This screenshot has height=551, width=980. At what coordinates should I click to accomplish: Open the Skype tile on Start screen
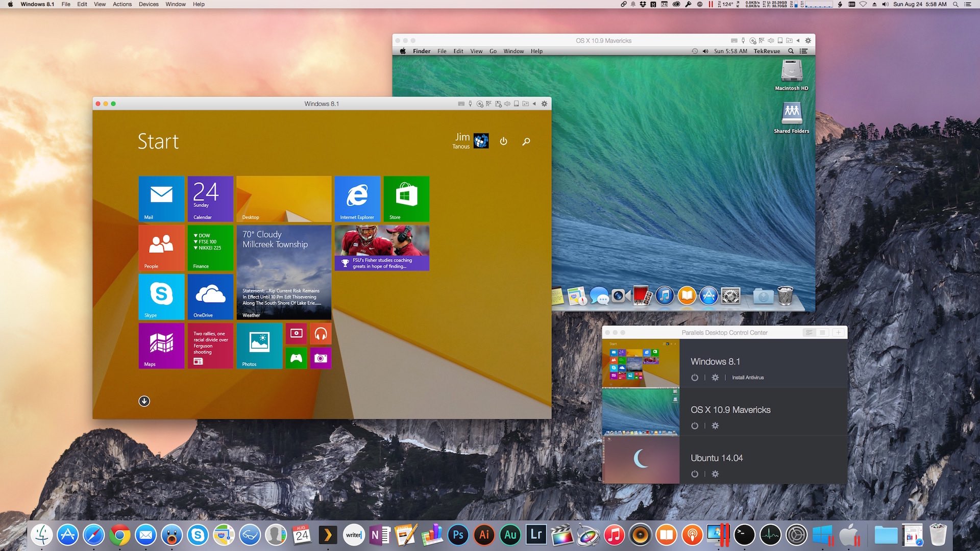pyautogui.click(x=161, y=296)
